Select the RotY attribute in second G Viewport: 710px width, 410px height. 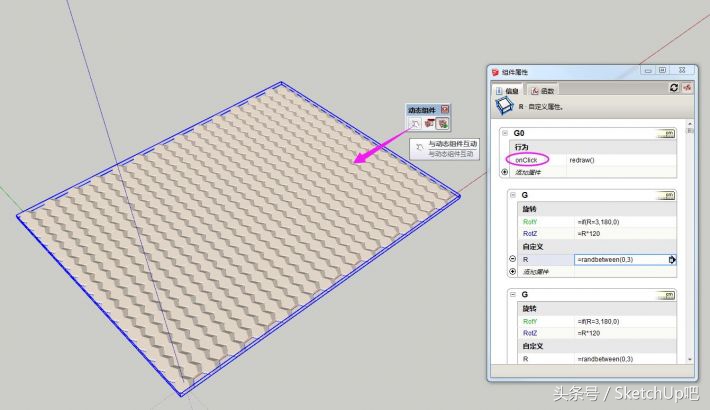(530, 322)
